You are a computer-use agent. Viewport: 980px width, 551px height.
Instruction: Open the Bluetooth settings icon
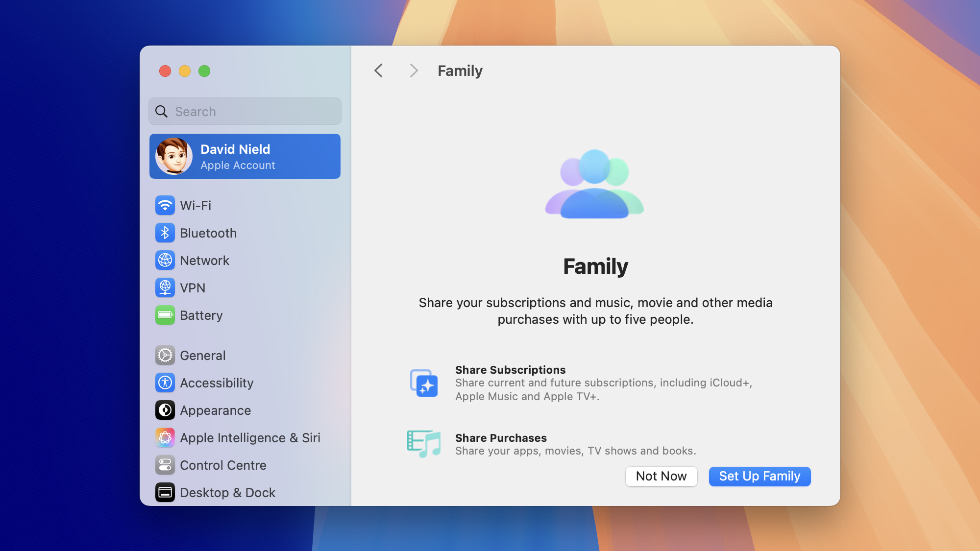165,233
